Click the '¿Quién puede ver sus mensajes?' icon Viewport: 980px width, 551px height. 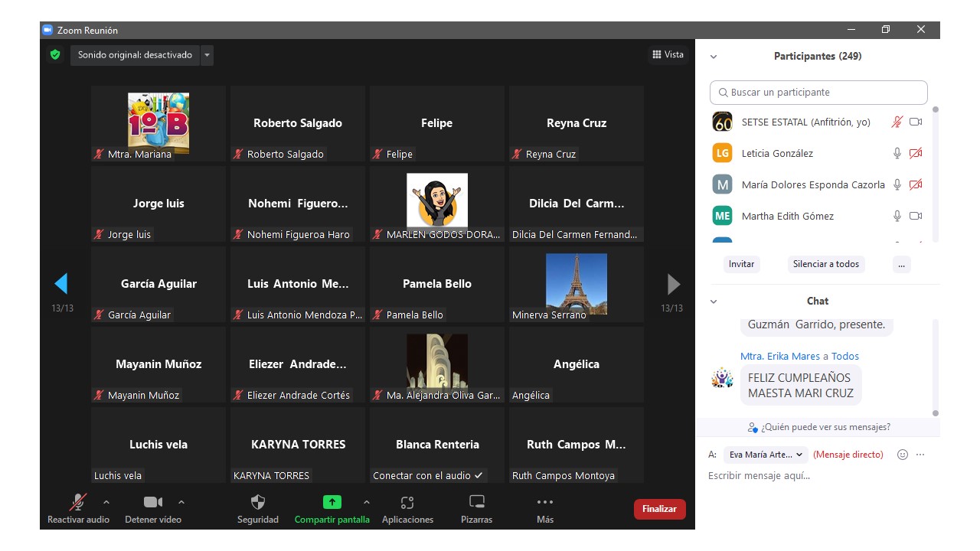point(753,427)
